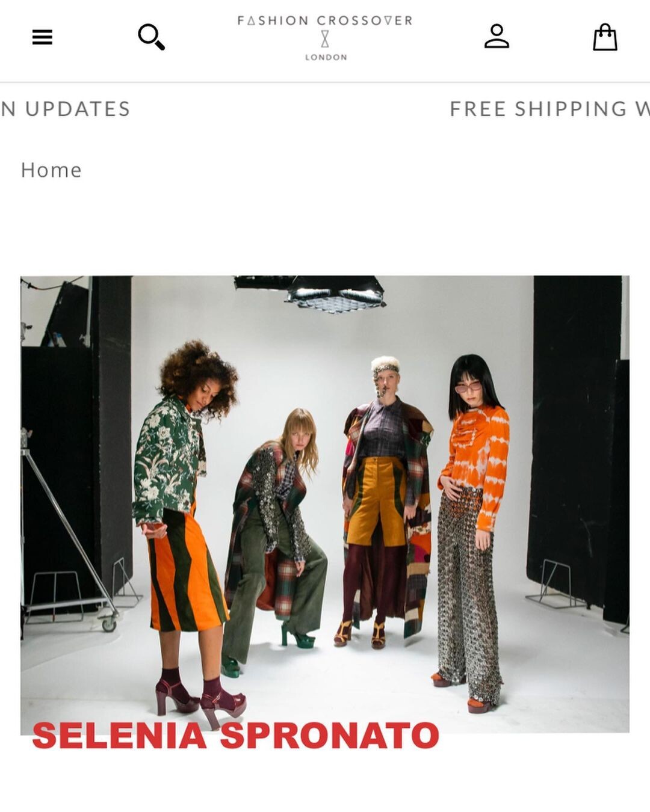Open the FREE SHIPPING announcement banner
This screenshot has width=650, height=812.
click(x=549, y=109)
